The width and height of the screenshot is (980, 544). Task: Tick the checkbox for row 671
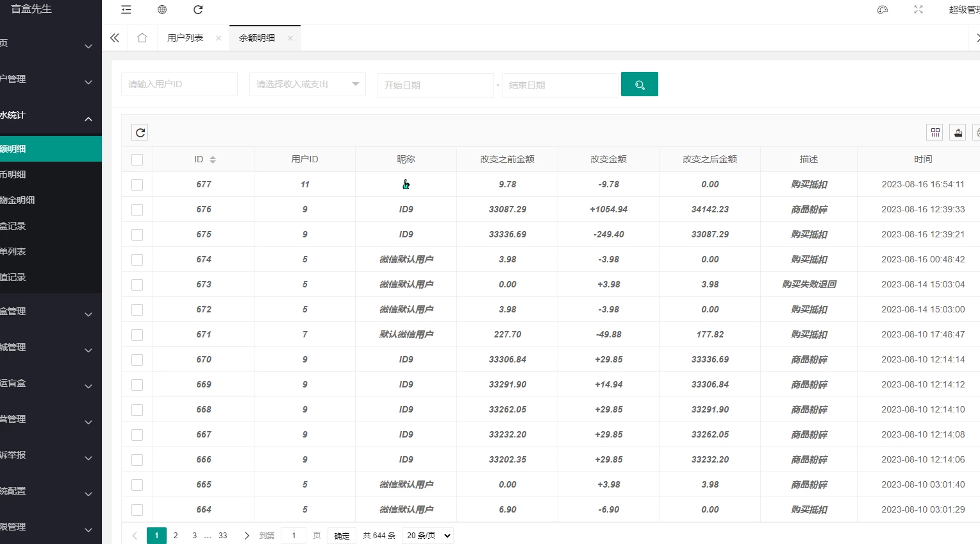(137, 335)
